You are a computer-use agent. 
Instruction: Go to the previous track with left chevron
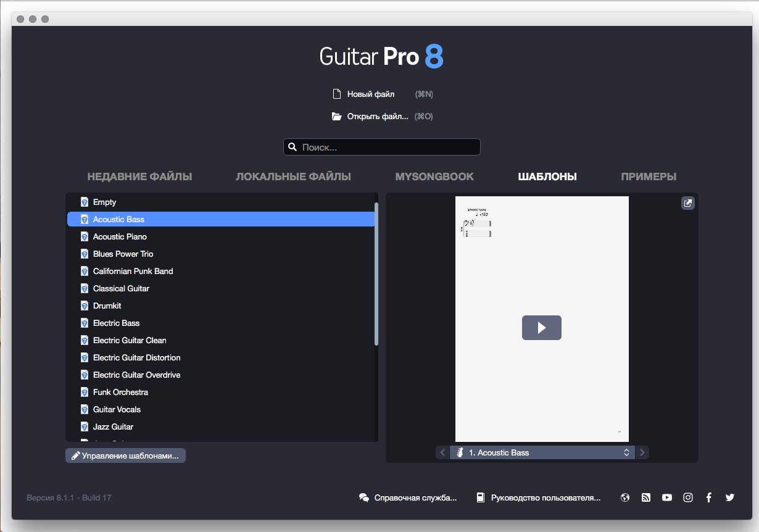442,452
